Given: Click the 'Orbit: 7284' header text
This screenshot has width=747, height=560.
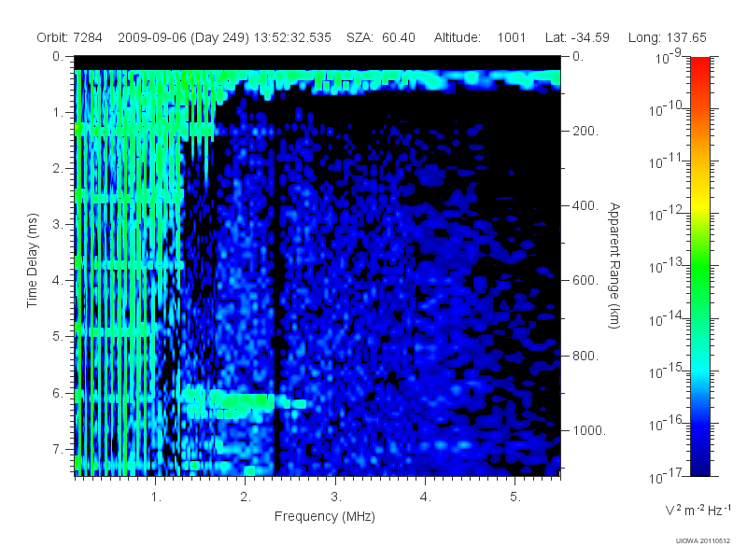Looking at the screenshot, I should (x=69, y=37).
